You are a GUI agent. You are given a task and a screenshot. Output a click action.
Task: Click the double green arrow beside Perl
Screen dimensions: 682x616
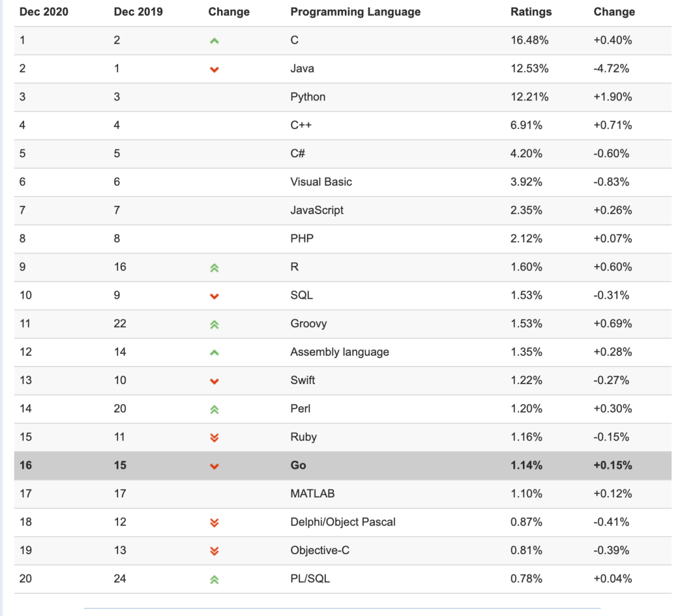(214, 409)
